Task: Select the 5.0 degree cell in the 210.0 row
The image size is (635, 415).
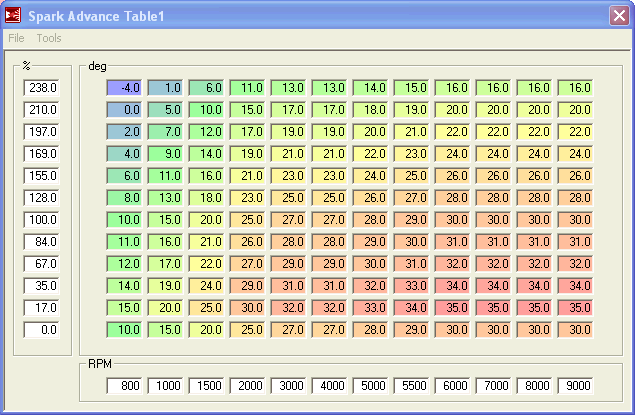Action: point(166,110)
